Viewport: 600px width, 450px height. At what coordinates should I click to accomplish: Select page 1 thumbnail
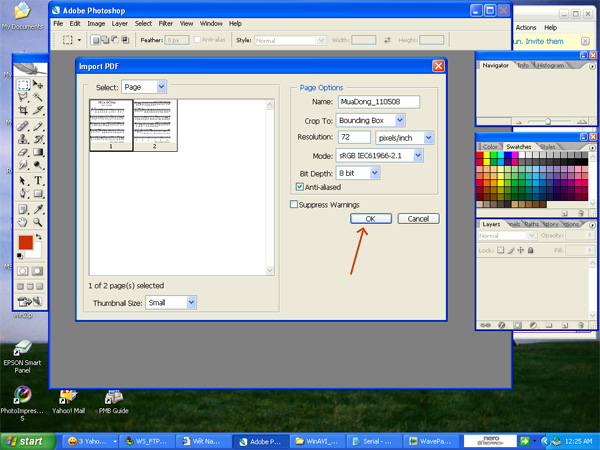(x=111, y=125)
